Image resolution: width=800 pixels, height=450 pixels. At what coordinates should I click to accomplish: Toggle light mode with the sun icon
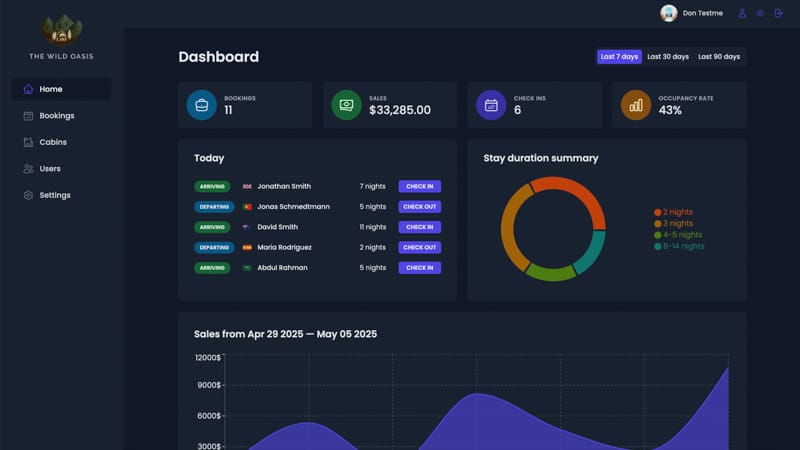(760, 13)
